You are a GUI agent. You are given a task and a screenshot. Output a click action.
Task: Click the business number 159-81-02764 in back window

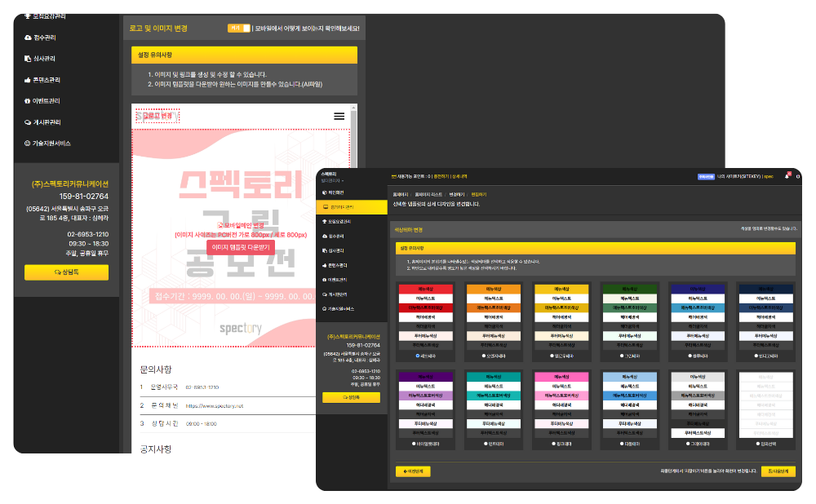coord(84,196)
